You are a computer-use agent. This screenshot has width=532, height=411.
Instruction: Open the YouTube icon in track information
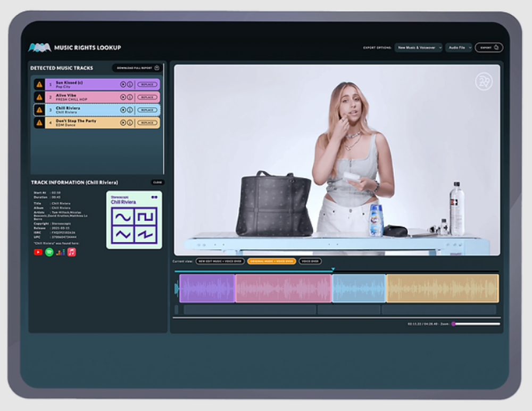tap(38, 252)
